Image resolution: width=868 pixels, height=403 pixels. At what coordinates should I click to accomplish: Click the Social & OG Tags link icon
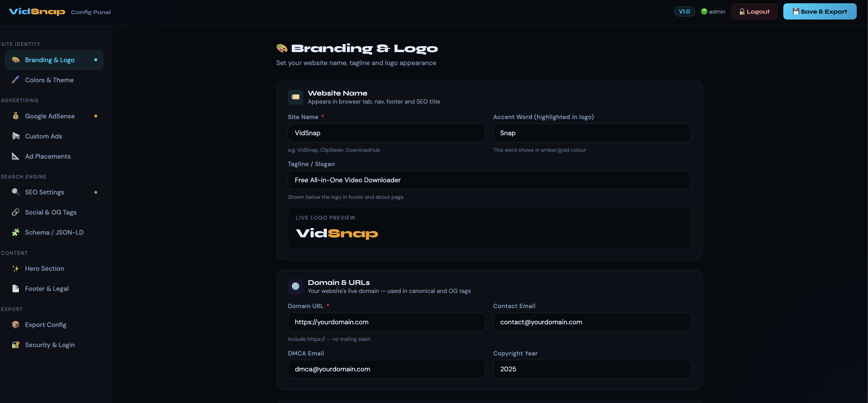pos(15,212)
